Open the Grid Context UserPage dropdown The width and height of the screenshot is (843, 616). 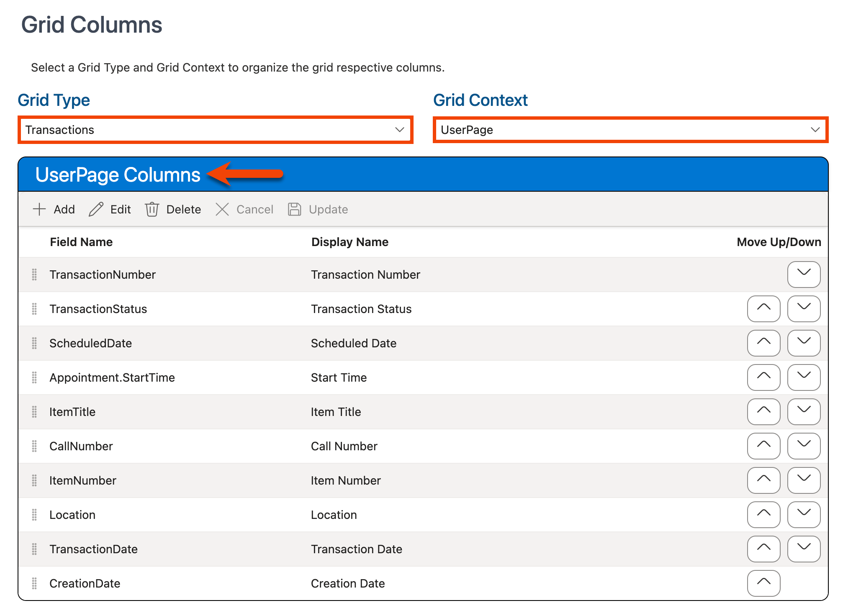pos(630,130)
